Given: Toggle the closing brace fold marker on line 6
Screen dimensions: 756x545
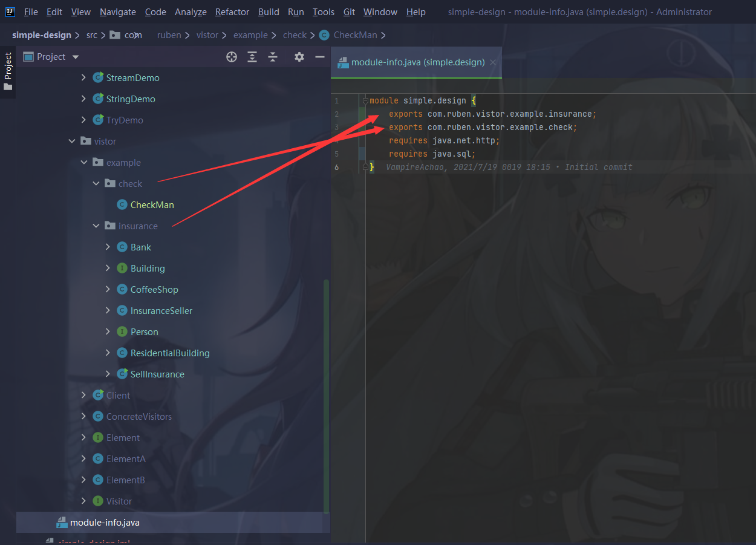Looking at the screenshot, I should (365, 167).
